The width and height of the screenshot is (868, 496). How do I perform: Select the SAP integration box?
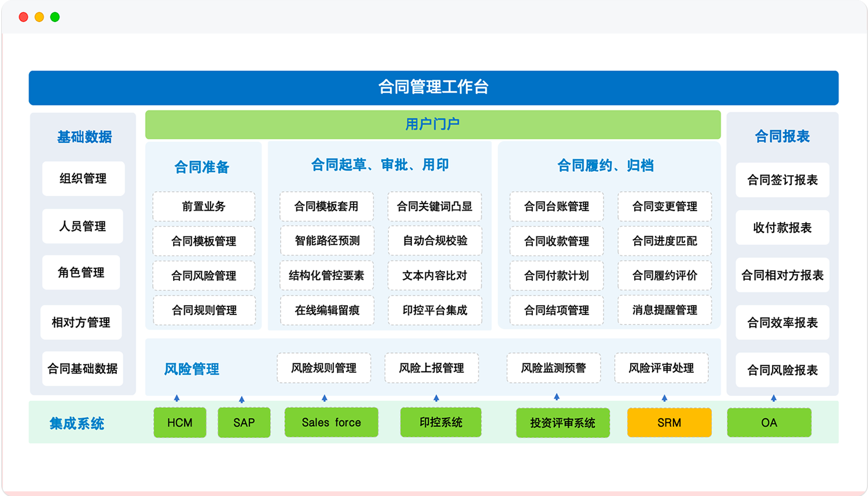coord(244,423)
